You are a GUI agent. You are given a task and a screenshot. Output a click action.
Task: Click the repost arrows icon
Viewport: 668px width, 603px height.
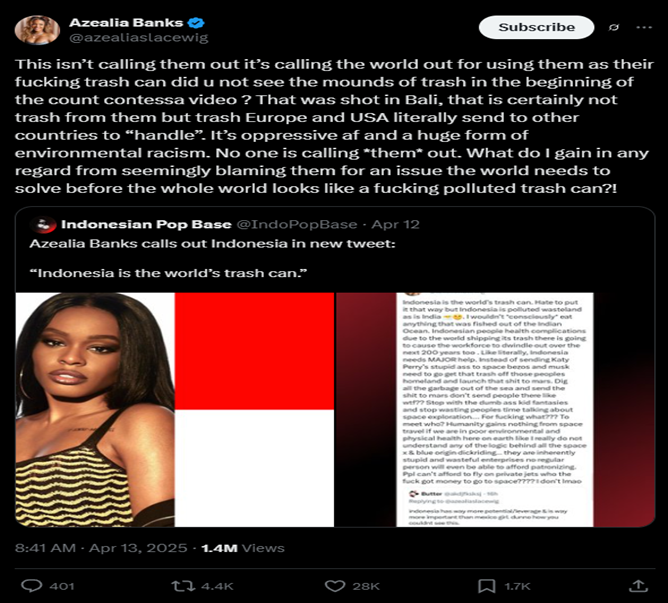point(184,586)
